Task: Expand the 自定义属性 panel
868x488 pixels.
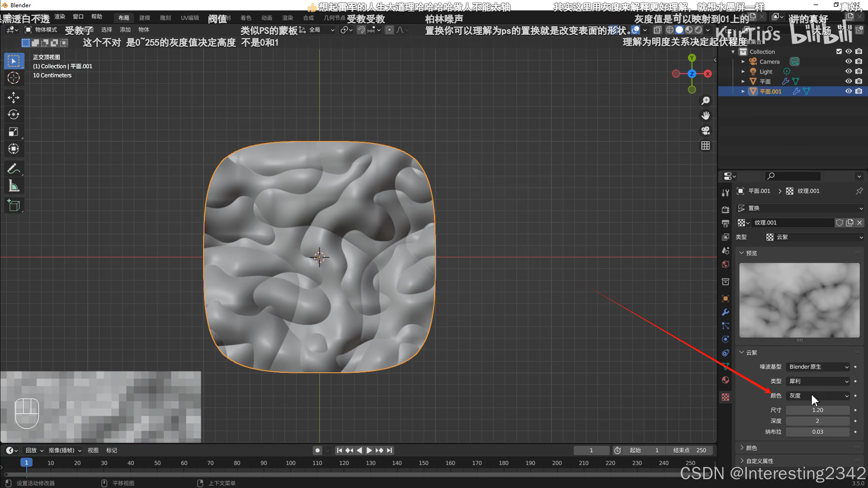Action: (x=760, y=461)
